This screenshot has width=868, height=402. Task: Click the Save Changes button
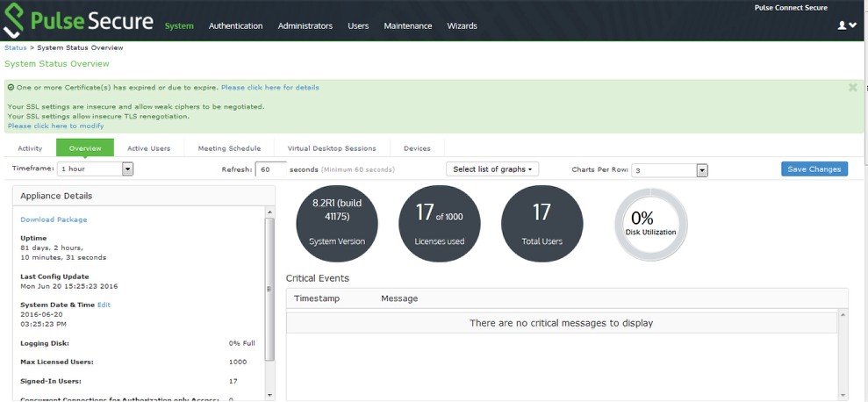814,169
